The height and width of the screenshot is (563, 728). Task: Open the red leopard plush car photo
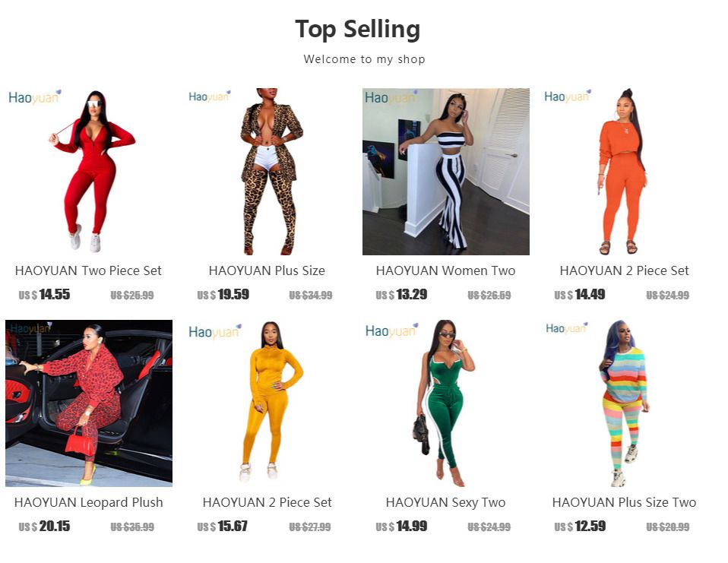[x=89, y=403]
